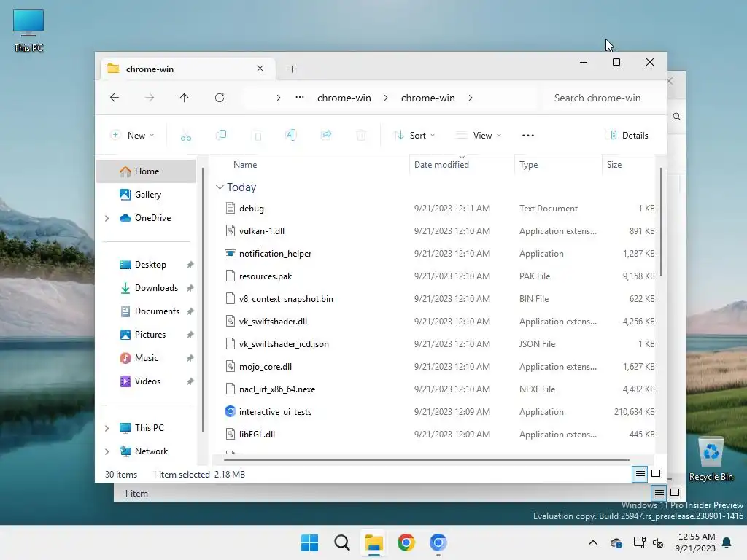The image size is (747, 560).
Task: Click first chrome-win breadcrumb in address bar
Action: 344,98
